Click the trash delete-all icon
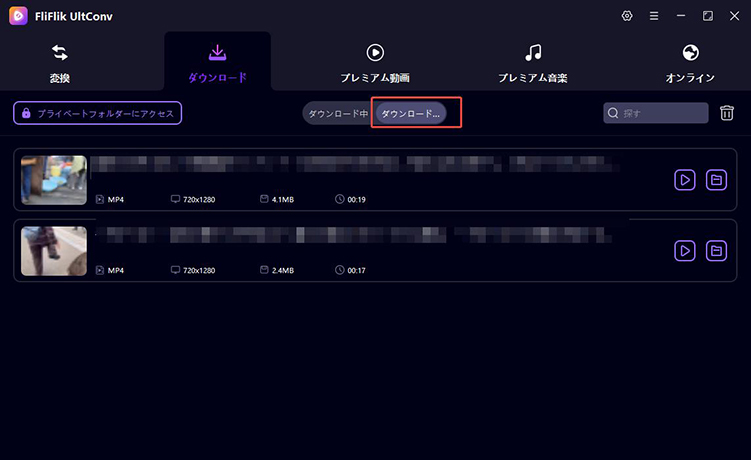The width and height of the screenshot is (751, 460). coord(727,113)
